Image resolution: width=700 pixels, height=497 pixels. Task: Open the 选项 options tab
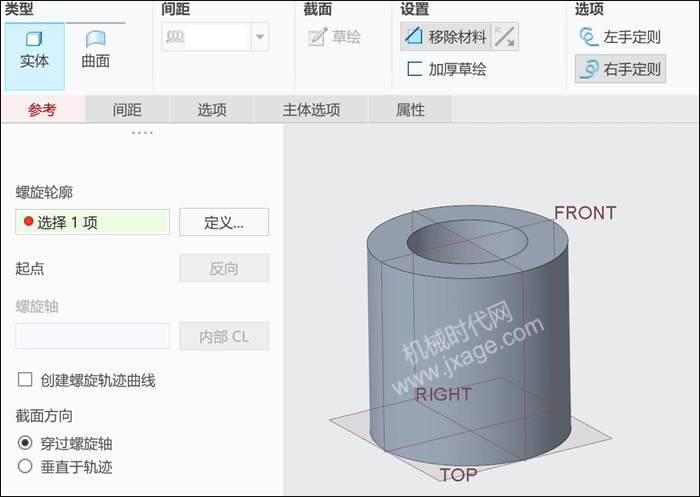point(212,109)
